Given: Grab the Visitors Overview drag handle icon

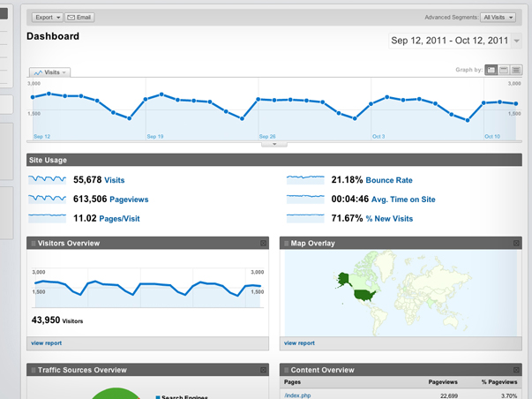Looking at the screenshot, I should click(x=34, y=243).
